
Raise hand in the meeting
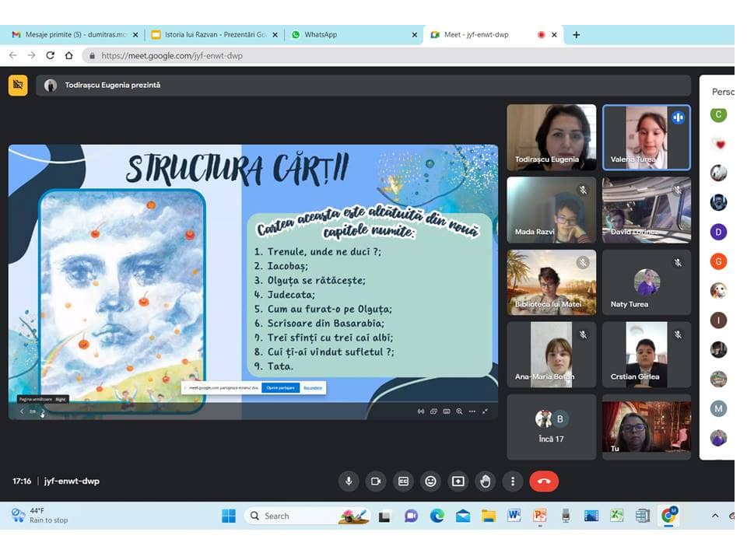click(x=486, y=481)
